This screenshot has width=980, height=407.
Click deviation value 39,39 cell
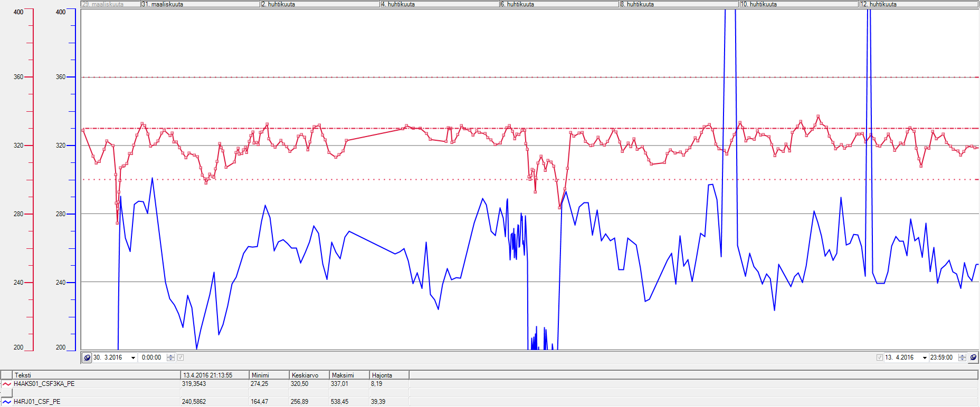click(x=389, y=402)
